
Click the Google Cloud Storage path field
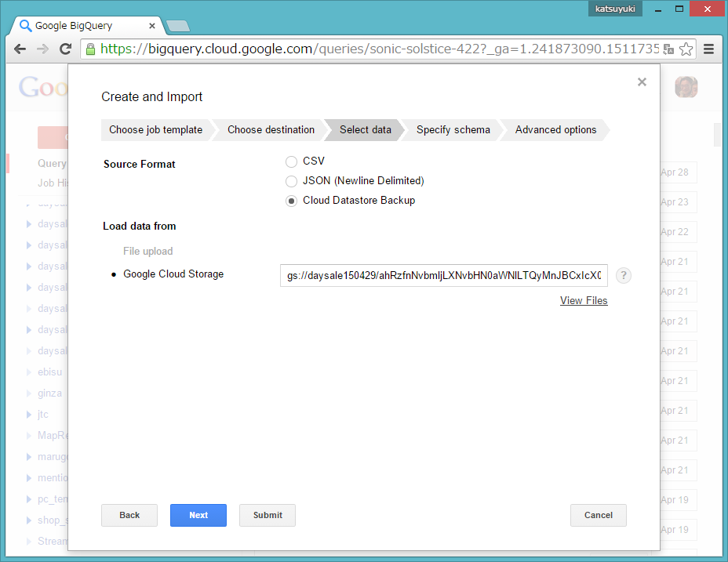(x=444, y=276)
